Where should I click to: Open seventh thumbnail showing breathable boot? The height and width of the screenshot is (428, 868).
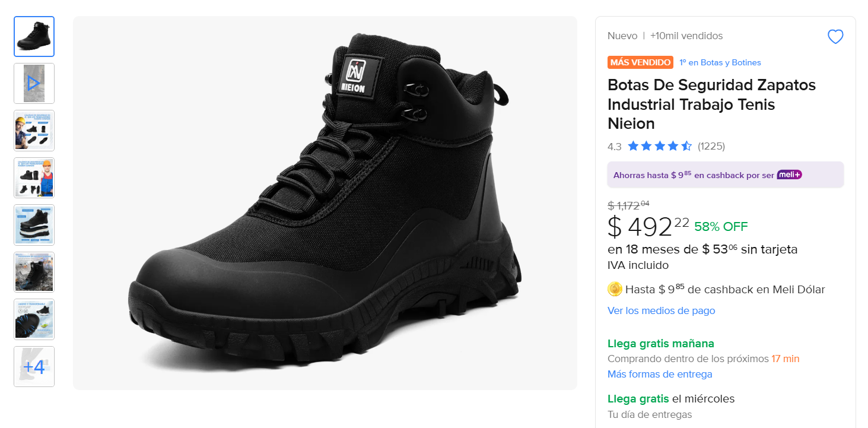(34, 319)
